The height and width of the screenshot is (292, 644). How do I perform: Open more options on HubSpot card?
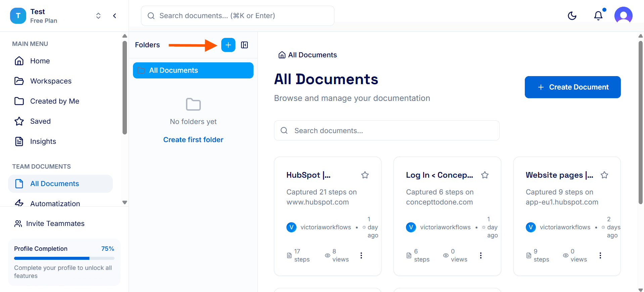point(361,255)
